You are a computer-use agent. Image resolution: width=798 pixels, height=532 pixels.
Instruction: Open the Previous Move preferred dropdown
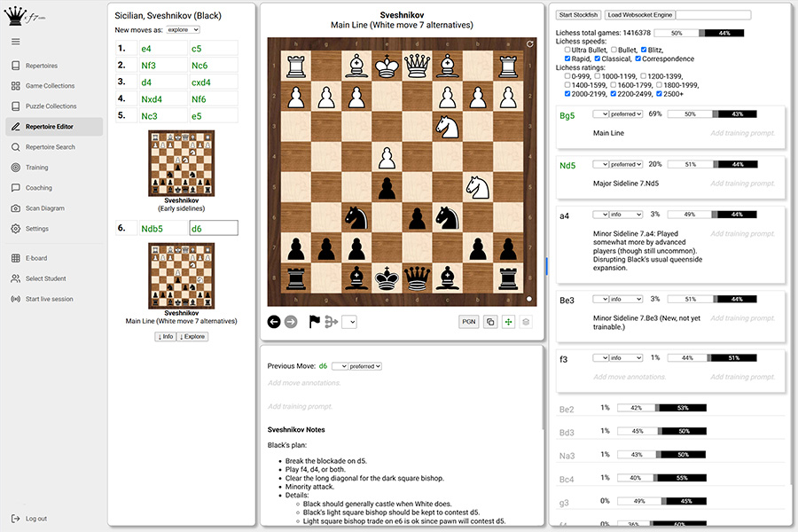pyautogui.click(x=365, y=366)
